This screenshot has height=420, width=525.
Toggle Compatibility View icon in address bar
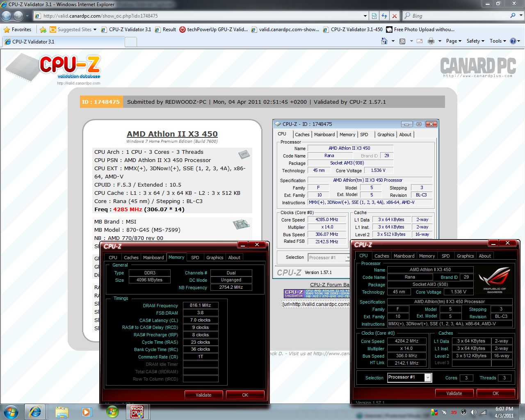pyautogui.click(x=374, y=16)
